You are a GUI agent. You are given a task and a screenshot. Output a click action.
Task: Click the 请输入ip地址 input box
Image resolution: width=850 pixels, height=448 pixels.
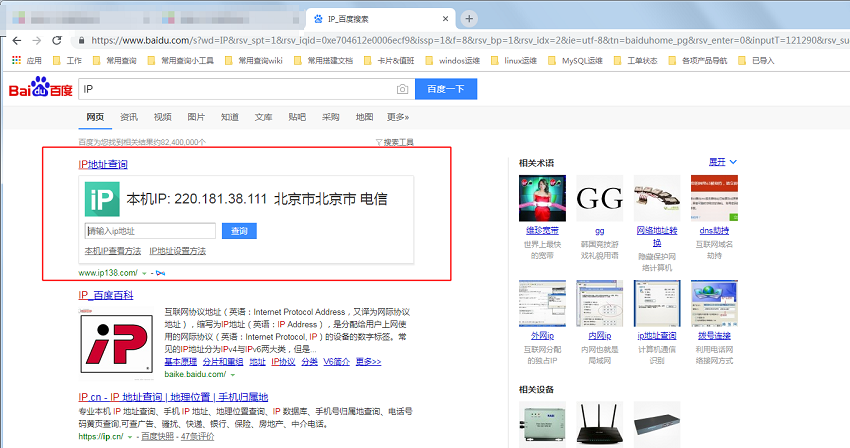(x=150, y=231)
